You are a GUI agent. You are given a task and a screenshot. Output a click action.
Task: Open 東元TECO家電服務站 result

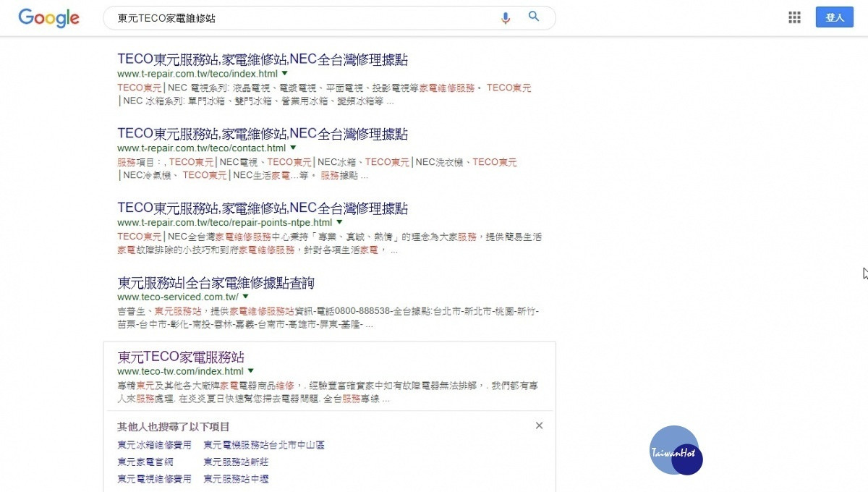181,357
